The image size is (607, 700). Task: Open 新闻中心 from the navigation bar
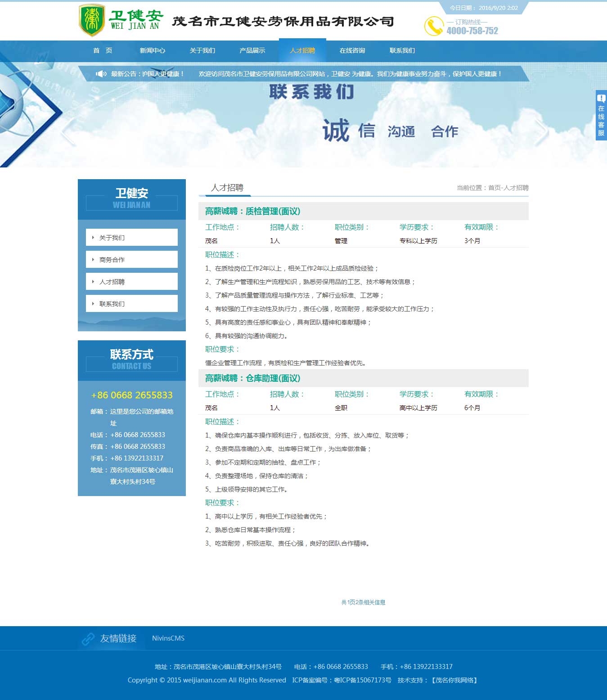point(152,50)
